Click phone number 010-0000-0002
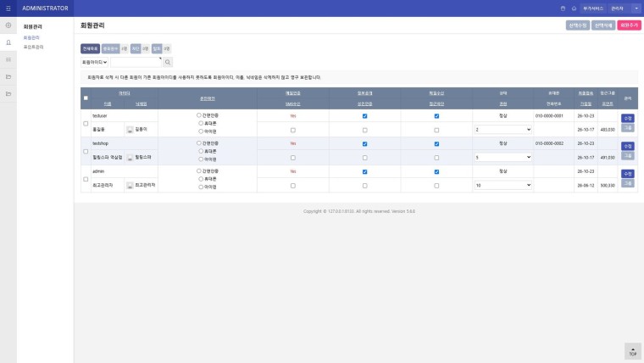The width and height of the screenshot is (644, 363). tap(549, 143)
